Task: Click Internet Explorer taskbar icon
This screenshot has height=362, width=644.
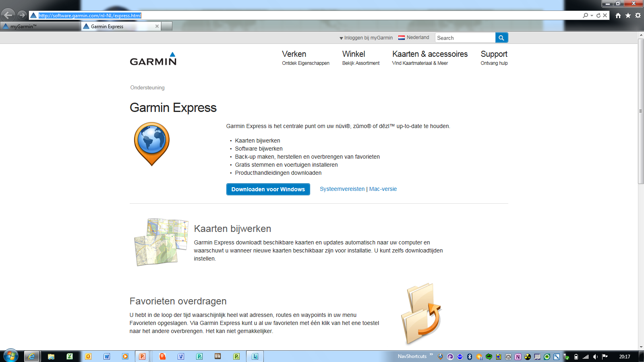Action: (31, 356)
